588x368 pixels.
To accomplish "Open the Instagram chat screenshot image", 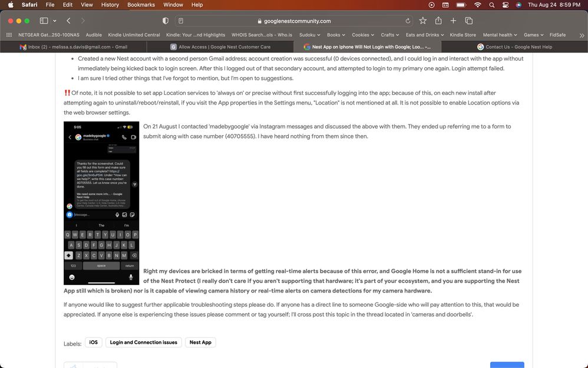I will tap(101, 203).
